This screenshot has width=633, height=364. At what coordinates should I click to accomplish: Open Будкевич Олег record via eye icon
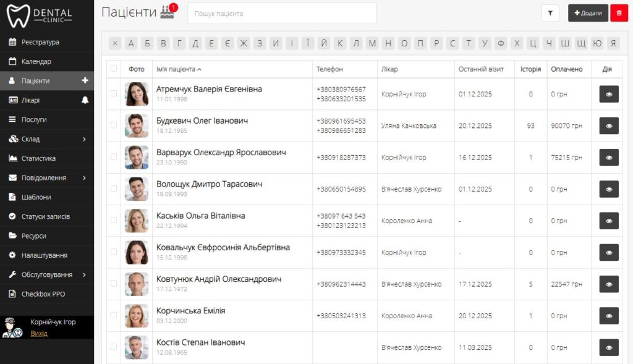click(608, 125)
